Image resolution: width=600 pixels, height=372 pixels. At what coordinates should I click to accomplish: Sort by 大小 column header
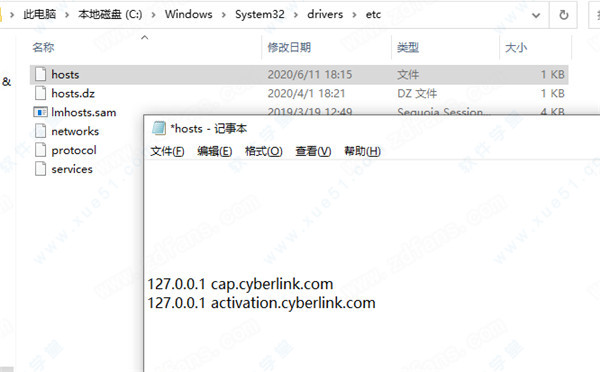point(516,47)
